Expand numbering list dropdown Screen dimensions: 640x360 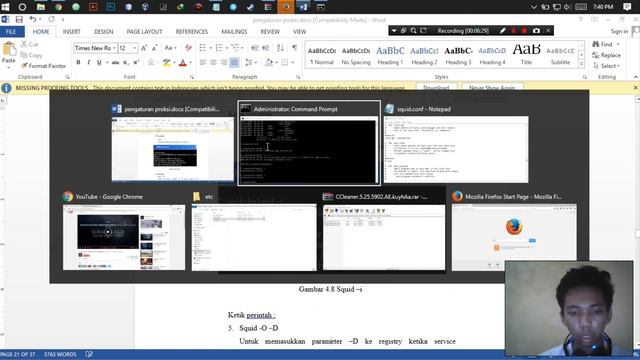(227, 48)
